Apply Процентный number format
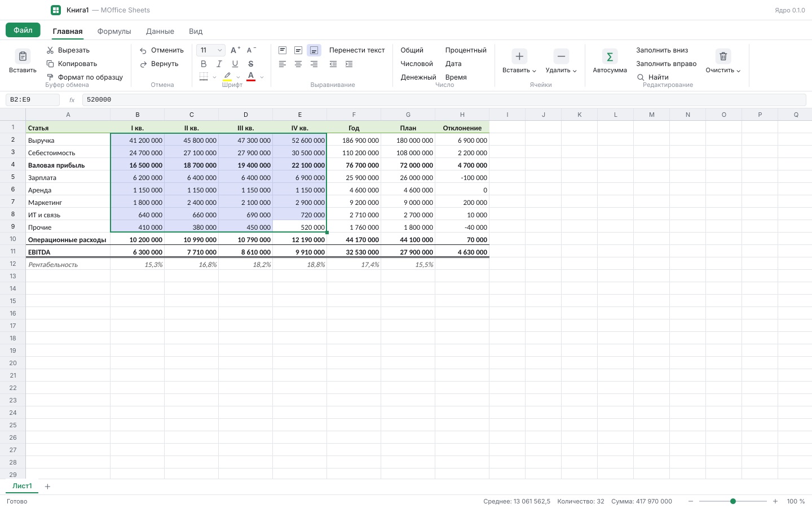The width and height of the screenshot is (812, 508). tap(466, 50)
